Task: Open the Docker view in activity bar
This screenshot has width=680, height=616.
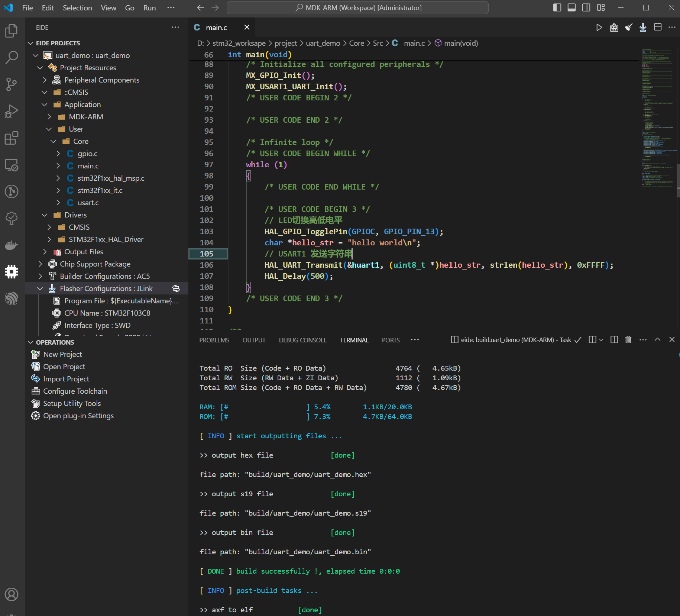Action: tap(12, 245)
